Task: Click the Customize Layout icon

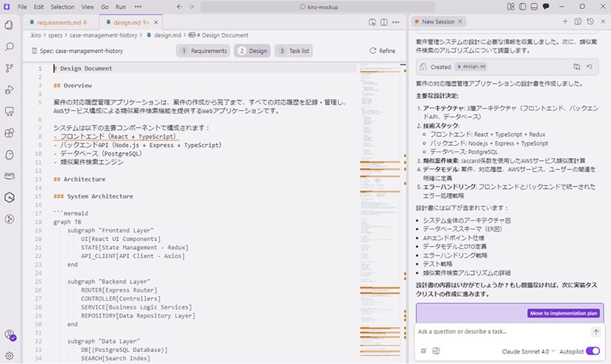Action: pyautogui.click(x=511, y=6)
